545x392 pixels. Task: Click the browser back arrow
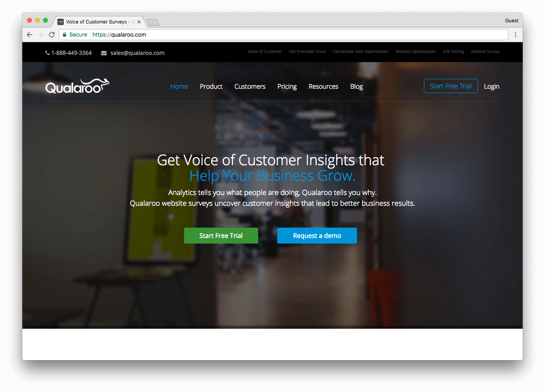[x=29, y=35]
